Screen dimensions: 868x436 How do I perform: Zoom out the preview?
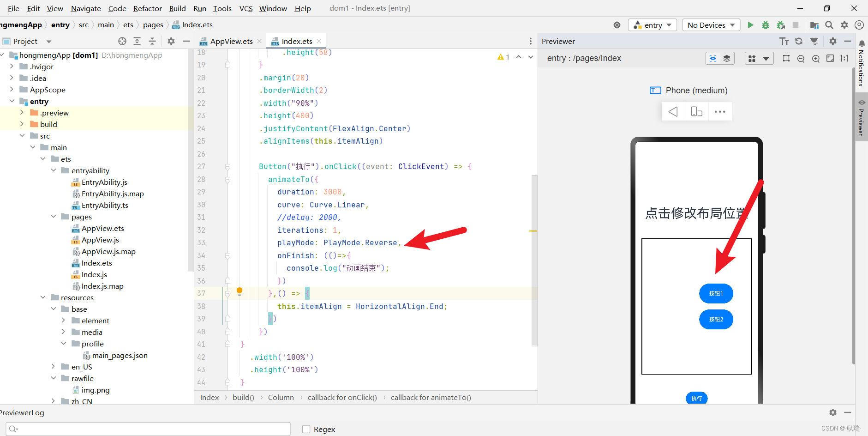click(x=801, y=59)
